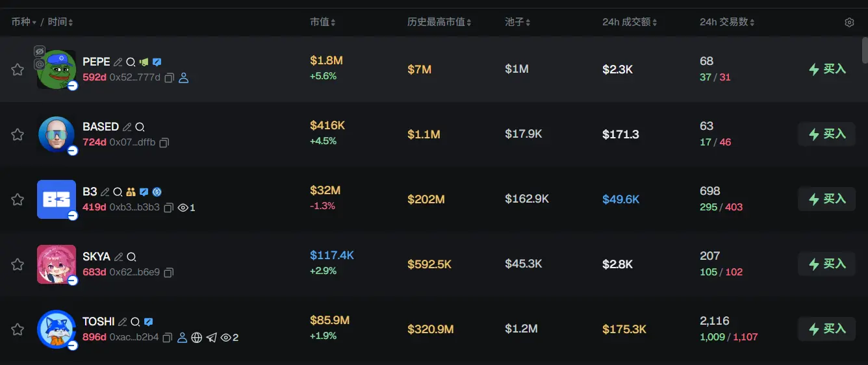Click the search icon beside B3
868x365 pixels.
pos(118,192)
